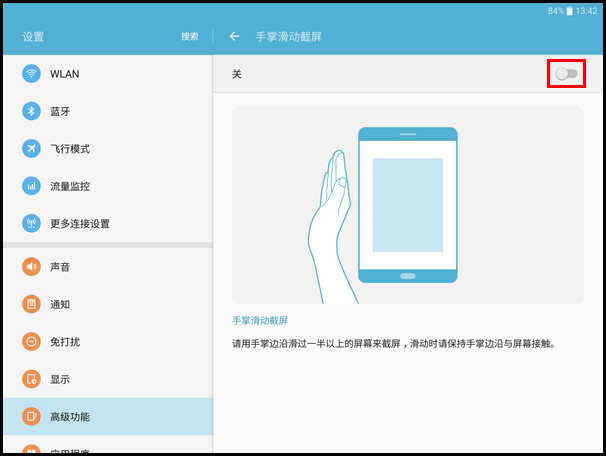Tap the data usage icon for 流量监控
The image size is (606, 456).
pos(31,186)
